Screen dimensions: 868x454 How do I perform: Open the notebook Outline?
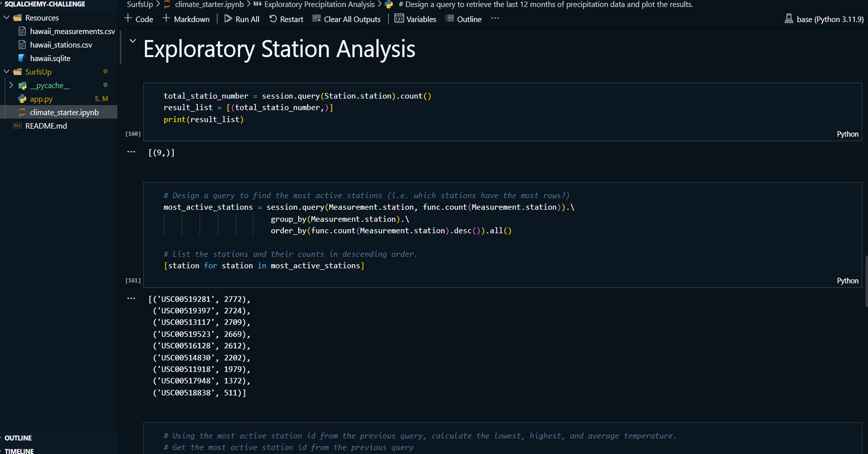(463, 19)
